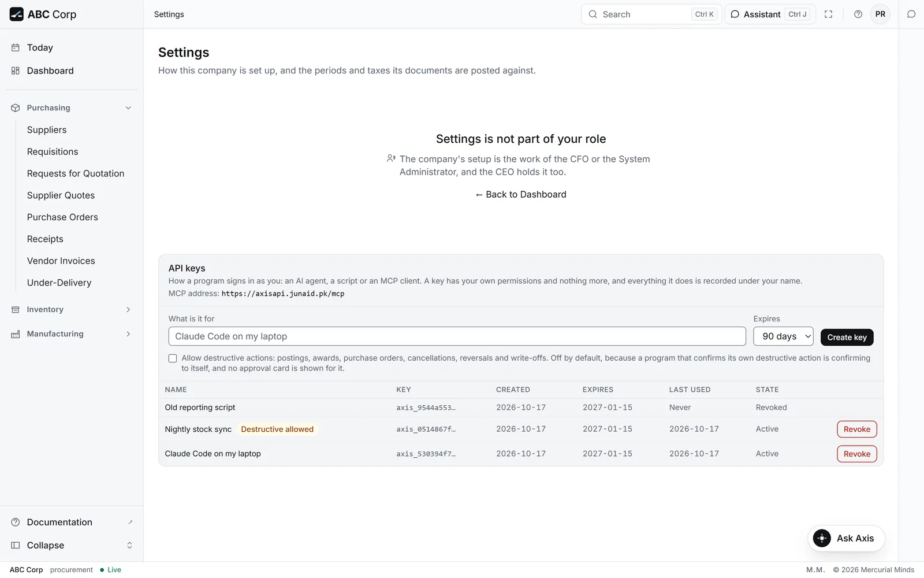Click the Inventory archive icon

pyautogui.click(x=16, y=310)
